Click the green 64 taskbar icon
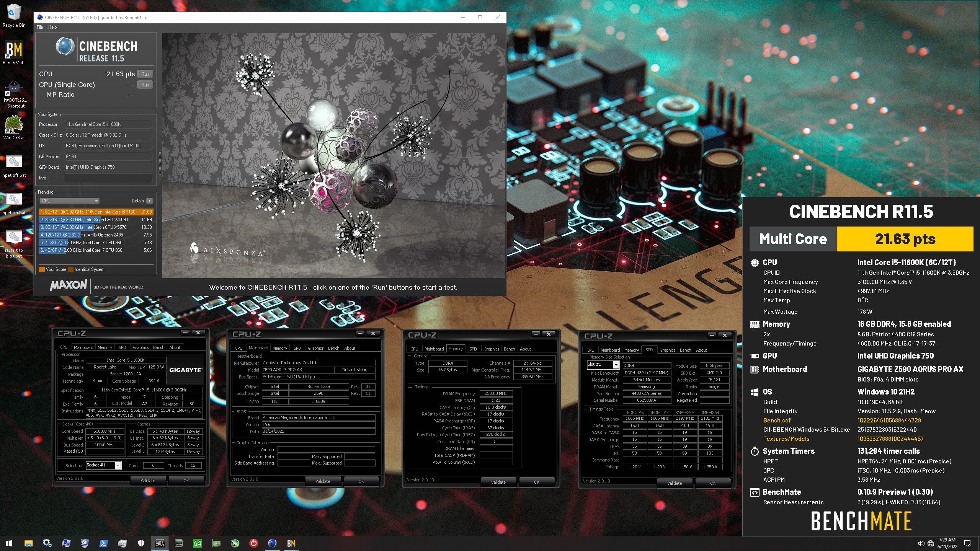 click(197, 543)
